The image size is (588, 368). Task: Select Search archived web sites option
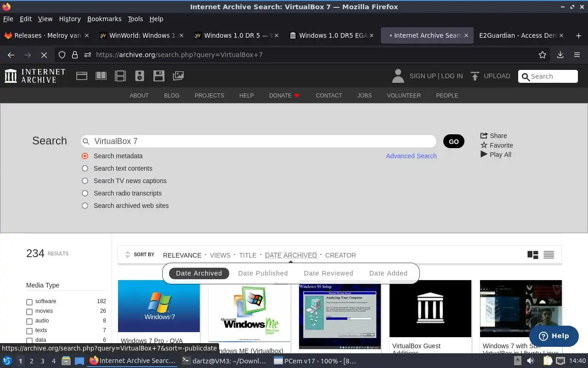tap(85, 206)
